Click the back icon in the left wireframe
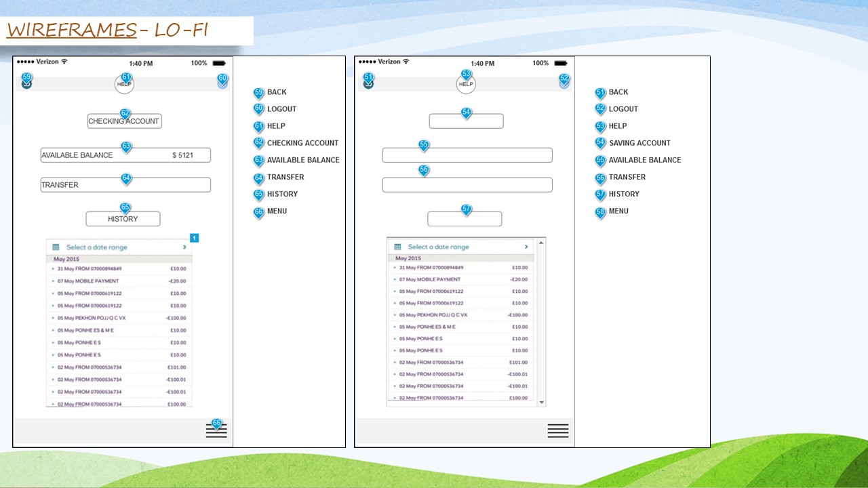This screenshot has width=868, height=488. (26, 84)
